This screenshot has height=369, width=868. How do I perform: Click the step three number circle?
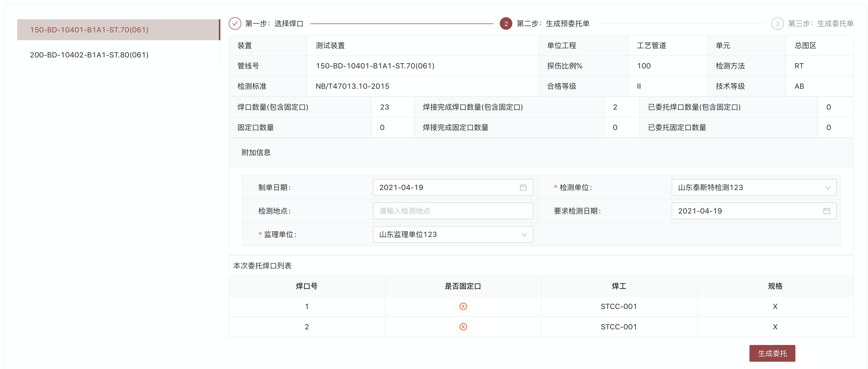coord(777,23)
